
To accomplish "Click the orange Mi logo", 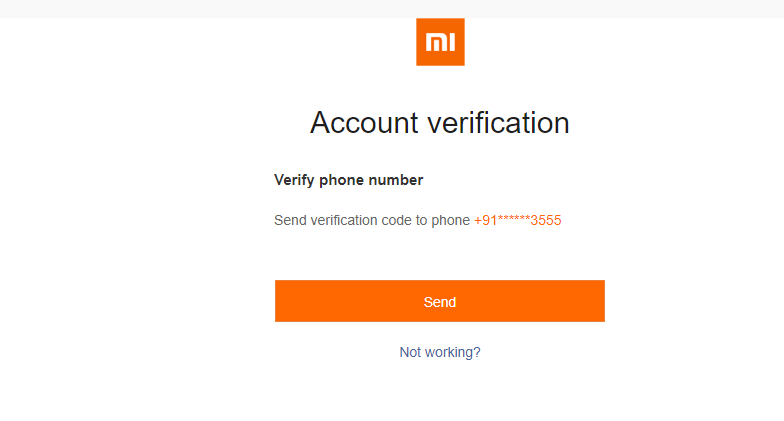I will (440, 42).
